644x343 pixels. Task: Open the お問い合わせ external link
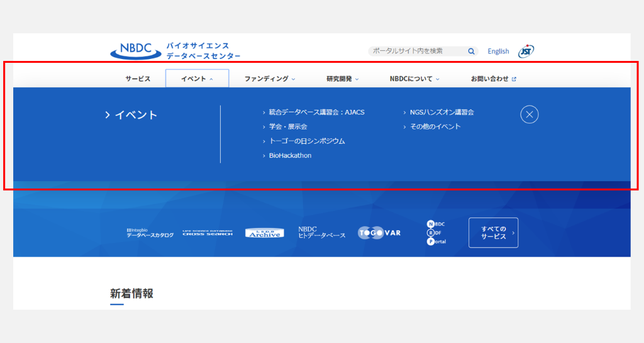(493, 79)
